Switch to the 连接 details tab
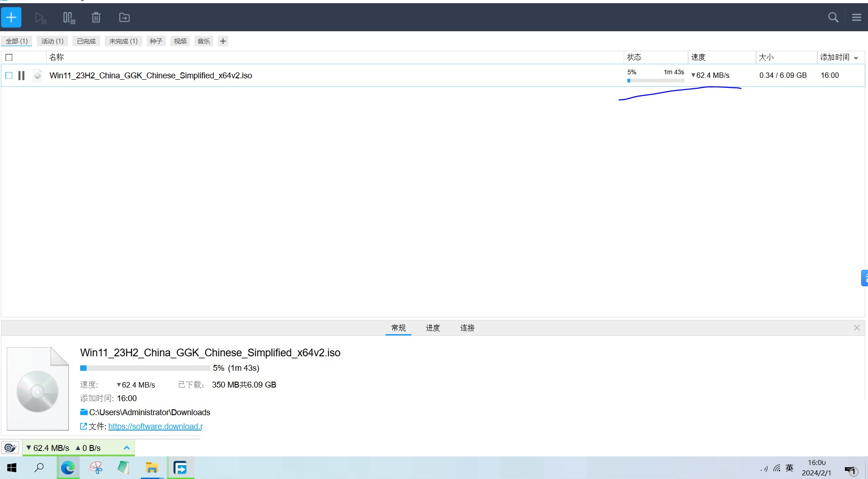This screenshot has height=479, width=868. pos(468,328)
